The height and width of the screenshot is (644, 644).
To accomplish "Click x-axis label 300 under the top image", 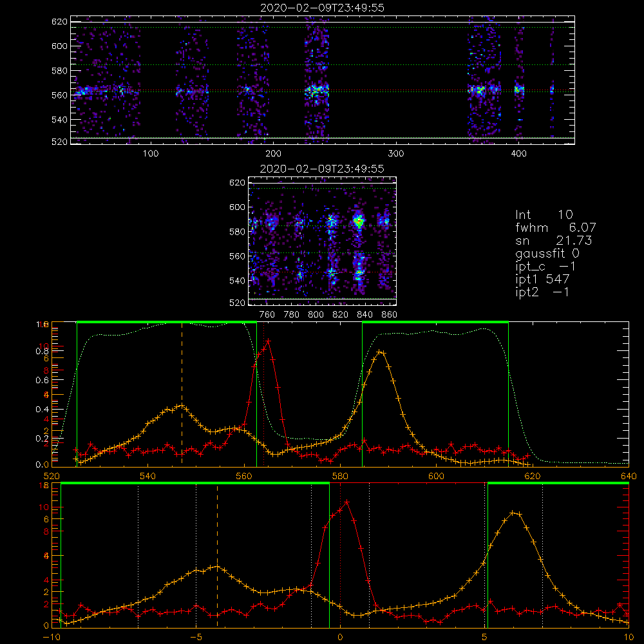I will 396,154.
